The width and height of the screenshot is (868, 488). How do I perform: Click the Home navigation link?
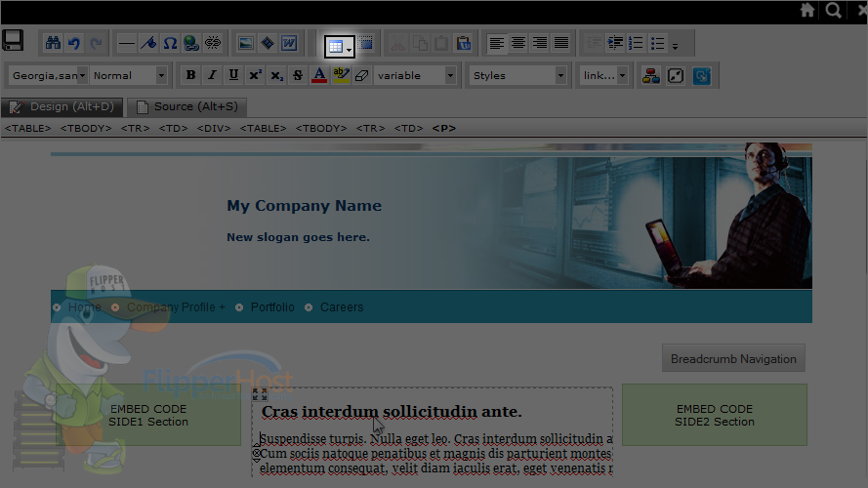85,307
